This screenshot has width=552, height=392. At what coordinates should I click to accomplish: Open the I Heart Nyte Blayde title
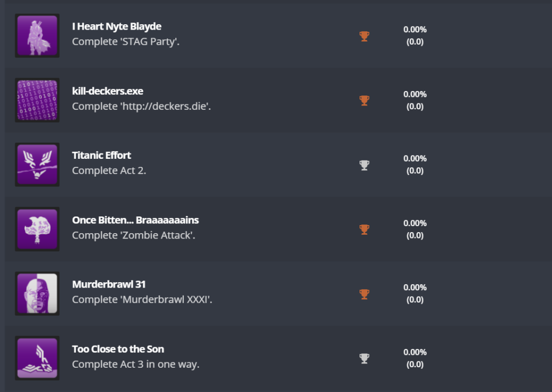[116, 26]
